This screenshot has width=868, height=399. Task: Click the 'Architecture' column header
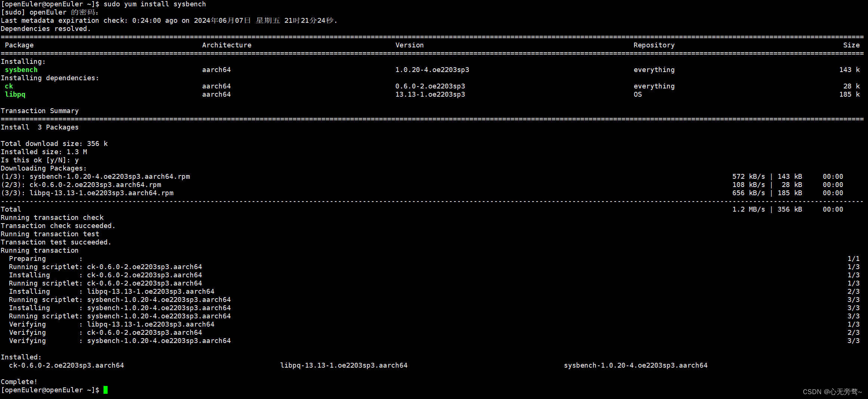227,45
